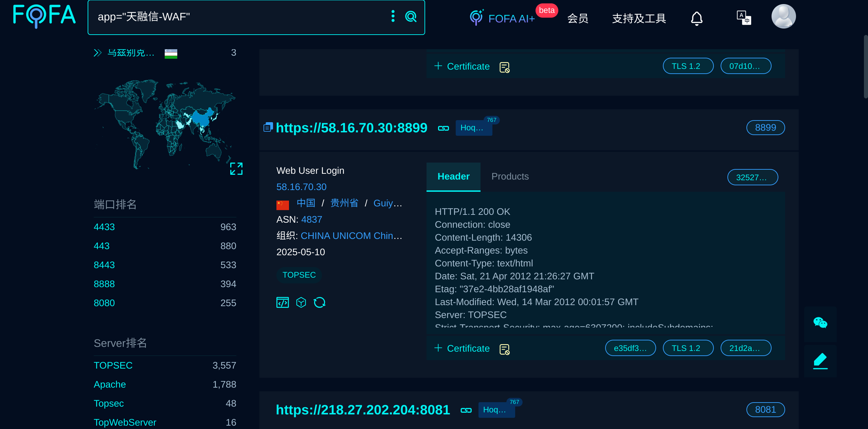Open link icon beside https://58.16.70.30:8899
The image size is (868, 429).
pyautogui.click(x=443, y=128)
